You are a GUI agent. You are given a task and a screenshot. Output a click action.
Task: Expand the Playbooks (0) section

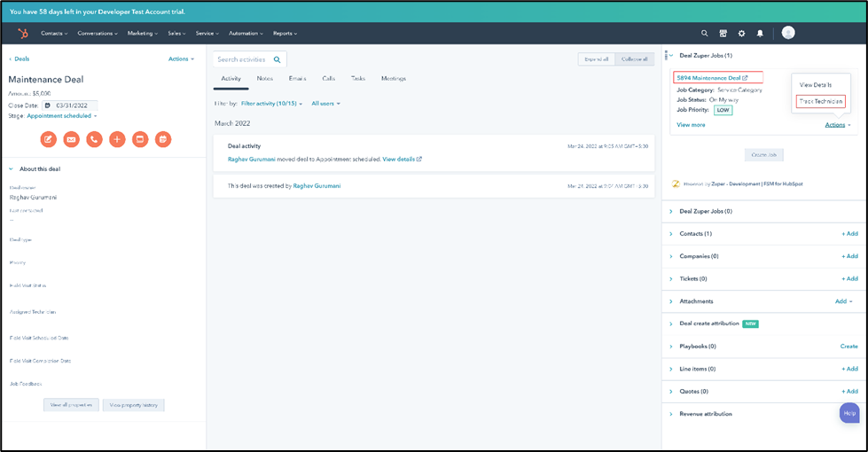click(671, 347)
